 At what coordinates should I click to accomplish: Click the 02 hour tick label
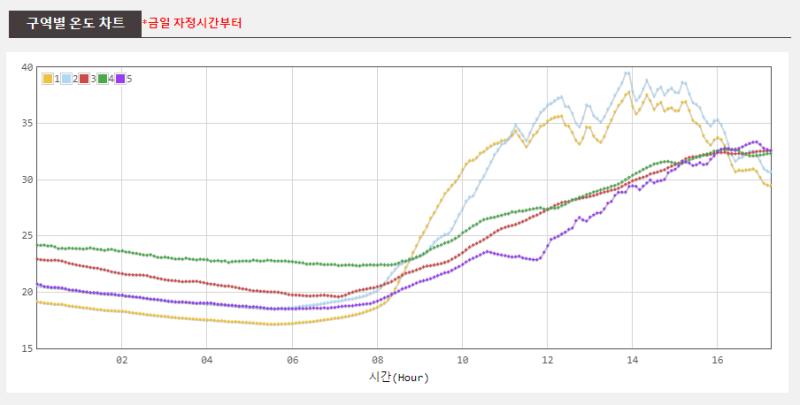[121, 360]
